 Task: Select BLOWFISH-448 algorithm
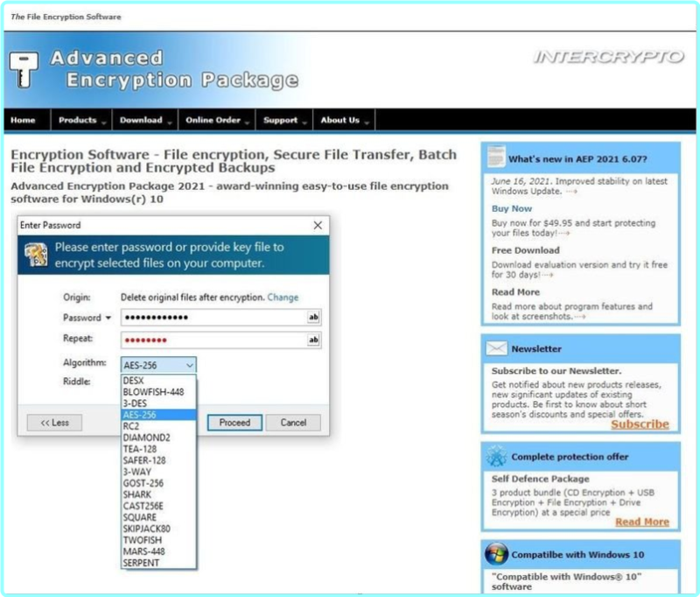pyautogui.click(x=158, y=391)
